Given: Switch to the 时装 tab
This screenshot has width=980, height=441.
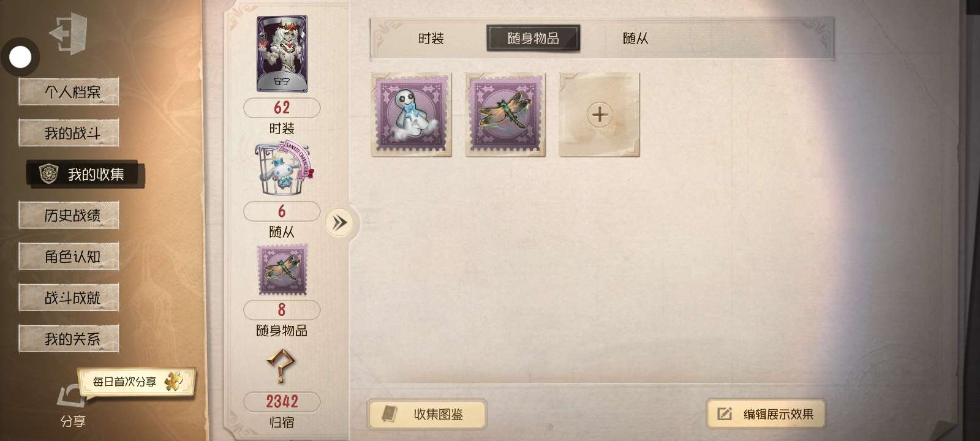Looking at the screenshot, I should 431,39.
